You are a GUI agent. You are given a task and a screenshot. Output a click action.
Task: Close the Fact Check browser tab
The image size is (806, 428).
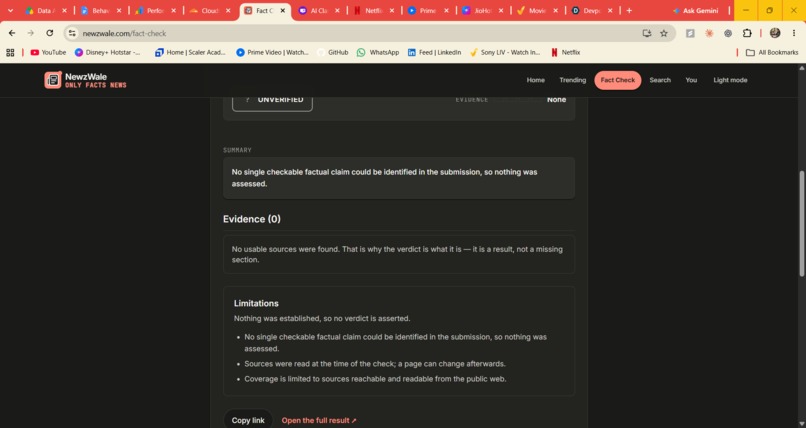pos(282,10)
